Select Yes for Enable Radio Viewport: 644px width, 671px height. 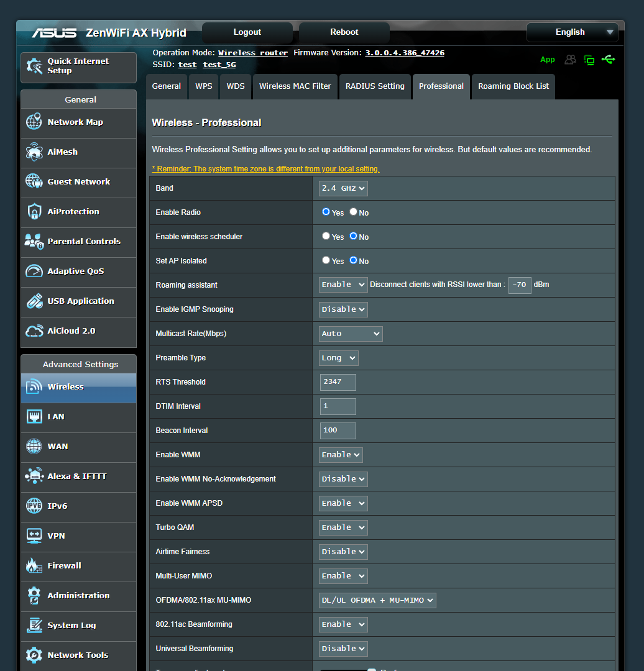tap(325, 212)
